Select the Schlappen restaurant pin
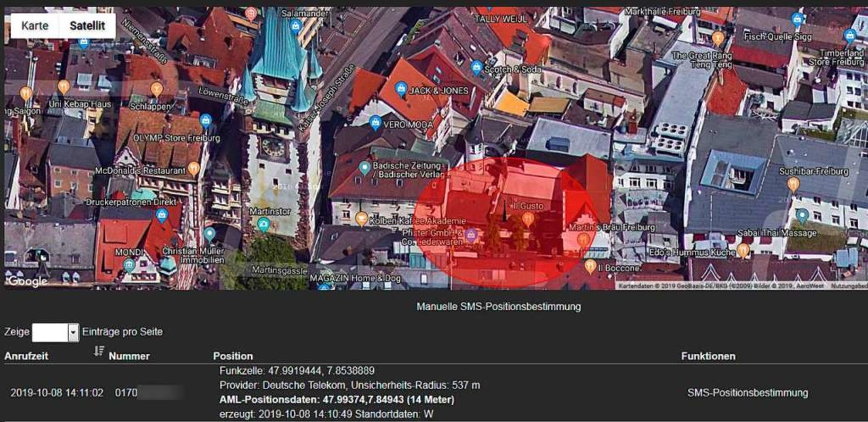868x422 pixels. [157, 90]
